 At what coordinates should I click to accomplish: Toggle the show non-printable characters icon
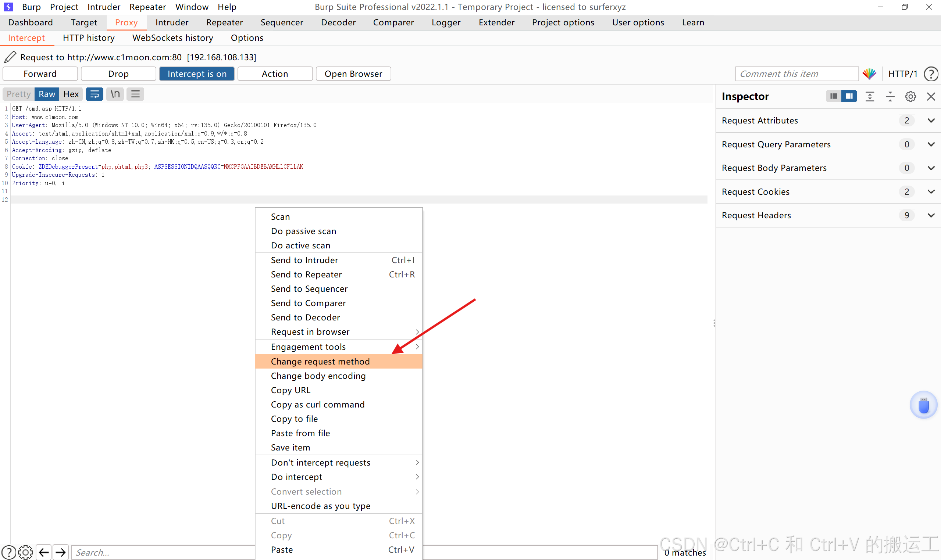[115, 94]
